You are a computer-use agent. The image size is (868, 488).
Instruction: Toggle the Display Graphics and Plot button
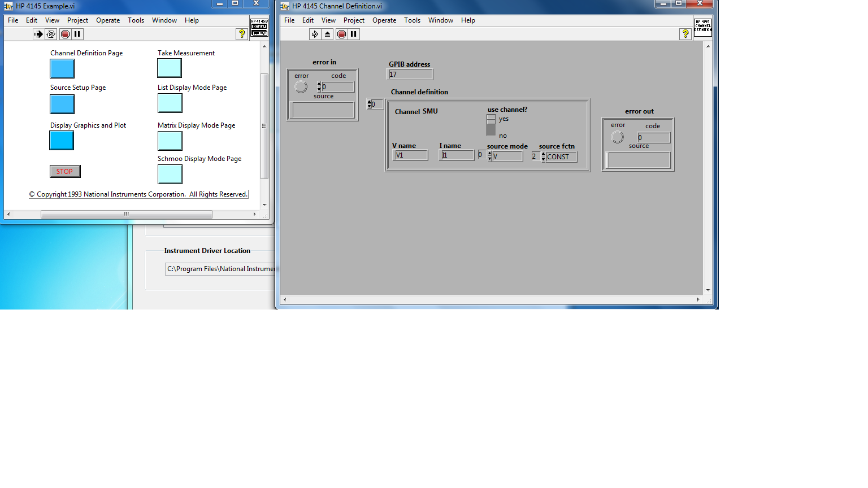[62, 140]
